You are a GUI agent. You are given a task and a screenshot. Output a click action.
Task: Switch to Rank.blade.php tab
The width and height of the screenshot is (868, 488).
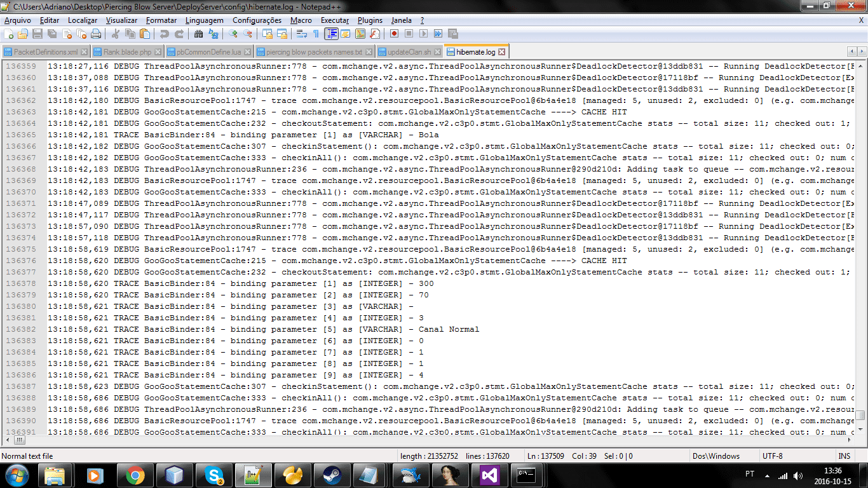coord(127,52)
